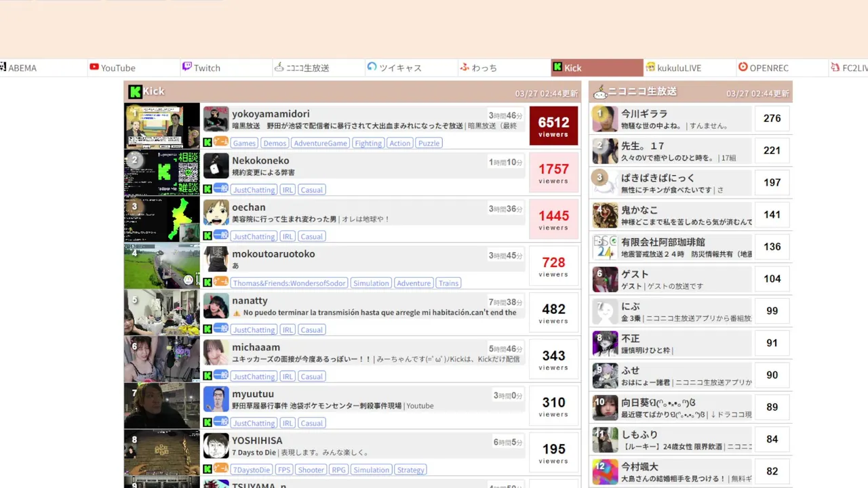The width and height of the screenshot is (868, 488).
Task: Select the Action tag
Action: click(x=400, y=143)
